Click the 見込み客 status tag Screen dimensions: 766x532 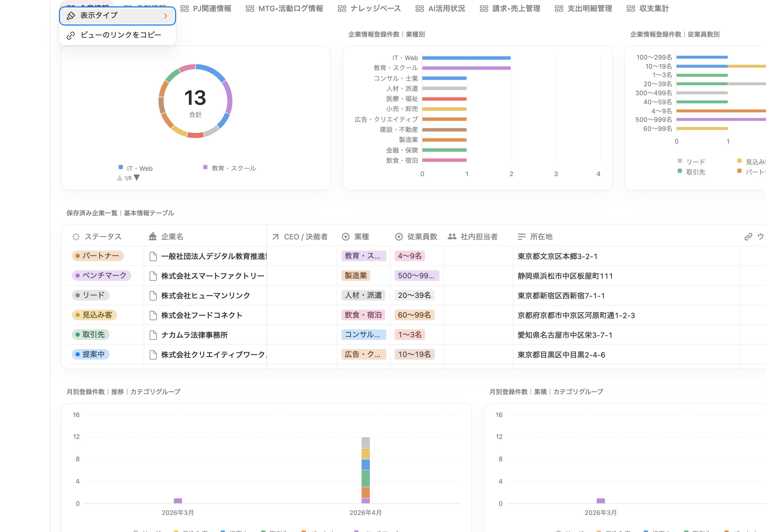(94, 315)
